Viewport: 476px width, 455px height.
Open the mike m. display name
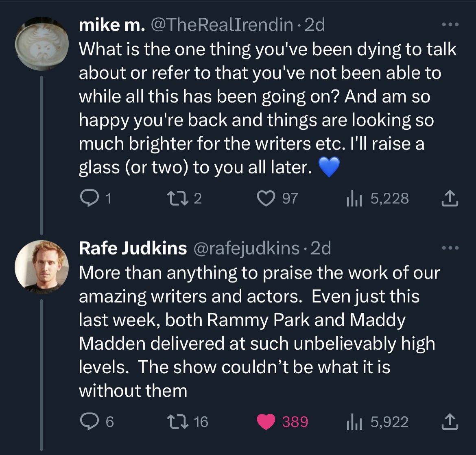pyautogui.click(x=111, y=25)
